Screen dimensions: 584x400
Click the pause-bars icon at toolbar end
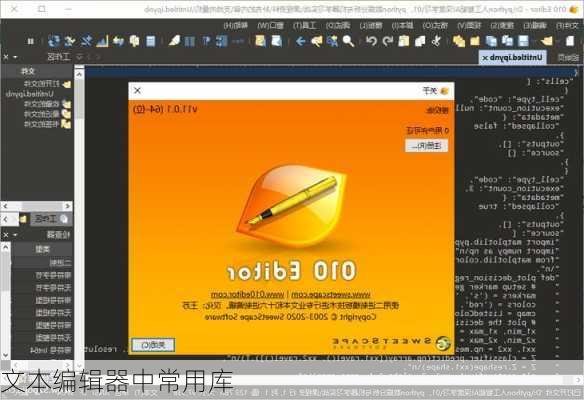(x=31, y=41)
